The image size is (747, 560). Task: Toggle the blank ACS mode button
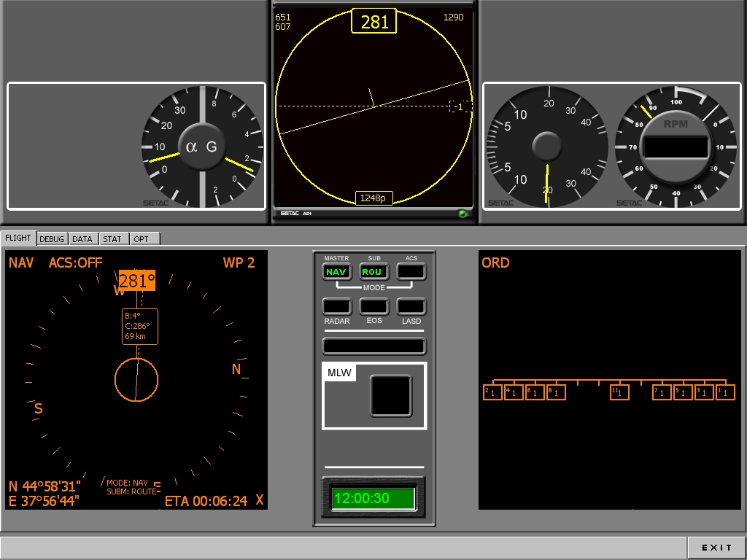411,272
